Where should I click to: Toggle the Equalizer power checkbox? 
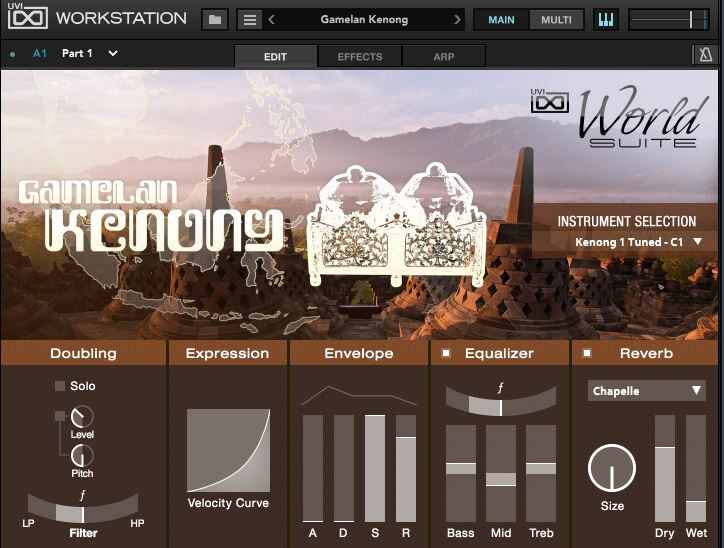click(446, 353)
